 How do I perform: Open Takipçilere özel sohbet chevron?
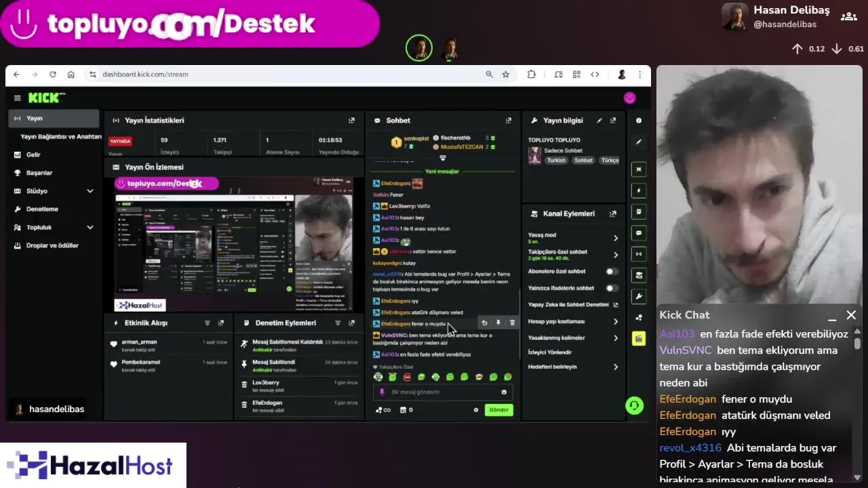point(616,255)
